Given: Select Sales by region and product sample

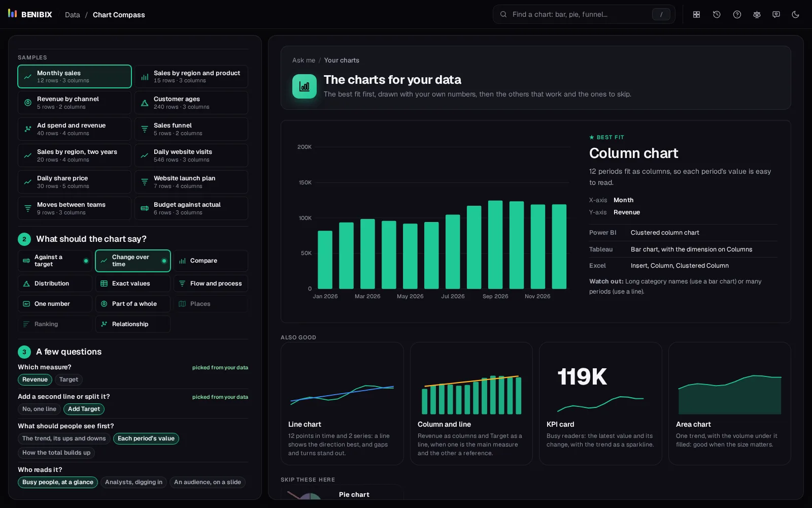Looking at the screenshot, I should click(x=191, y=77).
